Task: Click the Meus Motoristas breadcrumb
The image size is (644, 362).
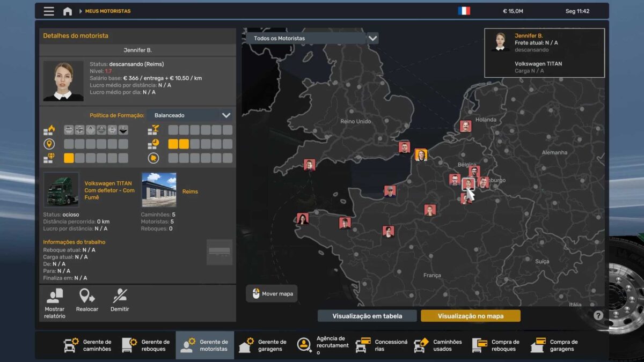Action: (x=107, y=11)
